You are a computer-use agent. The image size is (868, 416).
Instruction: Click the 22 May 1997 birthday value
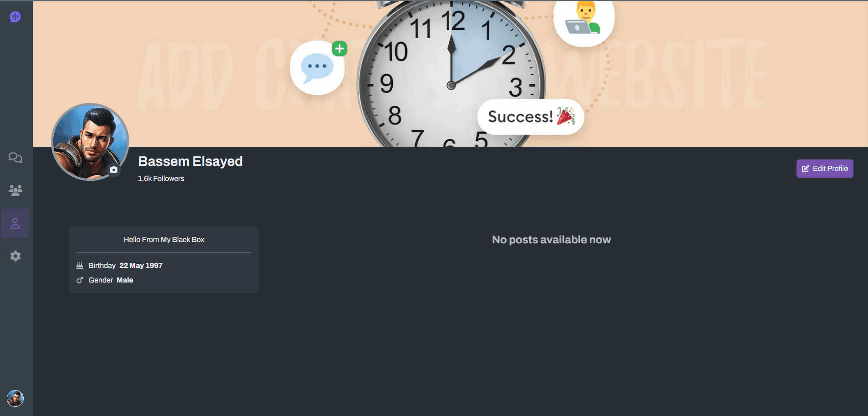141,266
